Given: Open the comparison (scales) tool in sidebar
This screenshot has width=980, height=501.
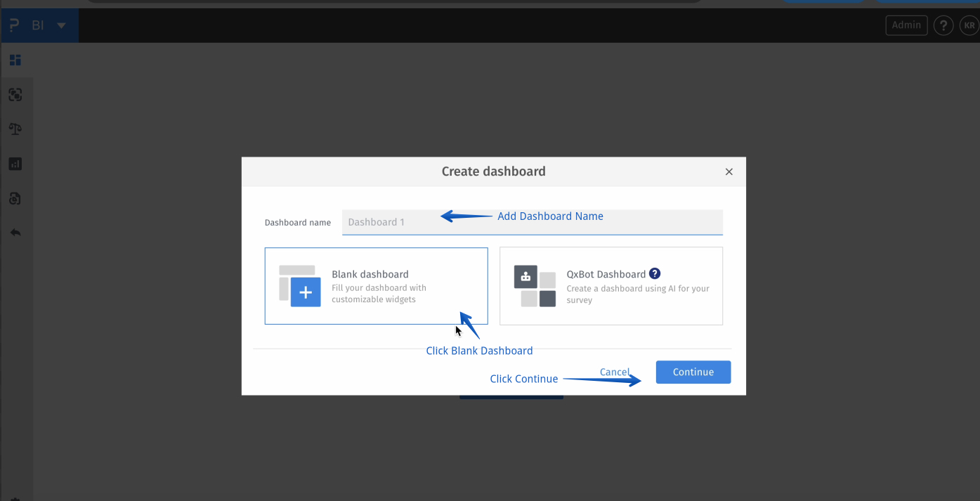Looking at the screenshot, I should [x=15, y=129].
